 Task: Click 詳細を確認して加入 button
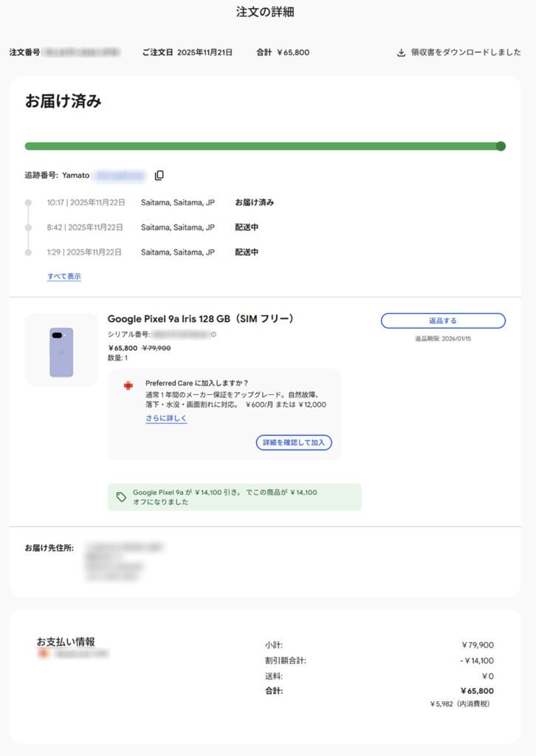(x=294, y=442)
